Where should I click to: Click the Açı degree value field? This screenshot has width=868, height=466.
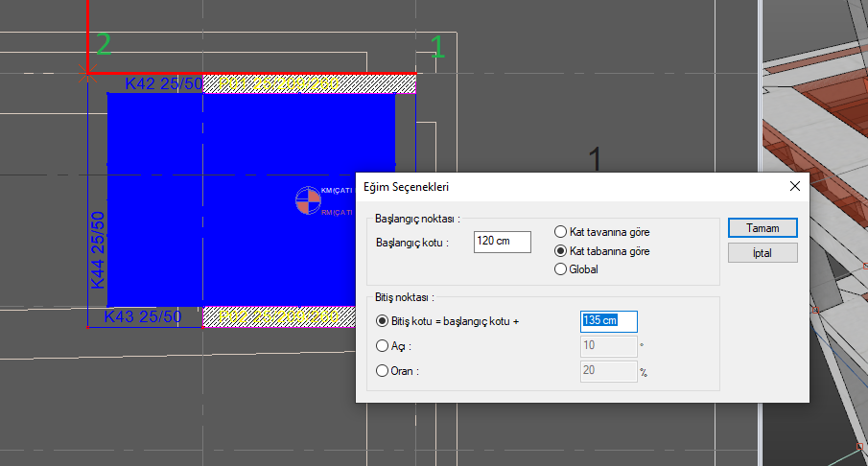pyautogui.click(x=608, y=345)
